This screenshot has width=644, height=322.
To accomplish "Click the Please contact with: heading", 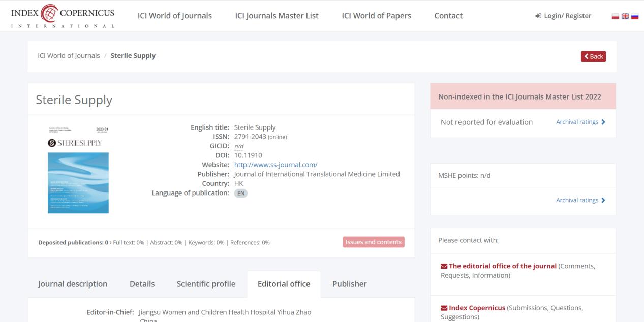I will pos(468,241).
